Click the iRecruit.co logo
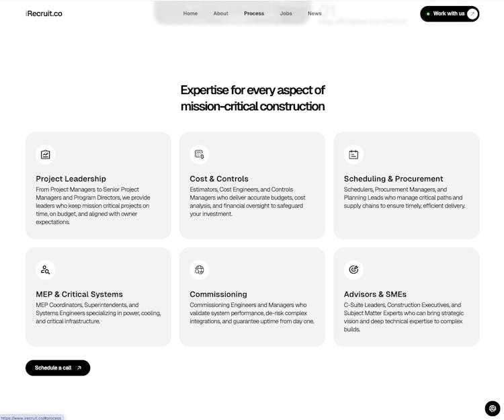This screenshot has width=504, height=420. coord(44,13)
